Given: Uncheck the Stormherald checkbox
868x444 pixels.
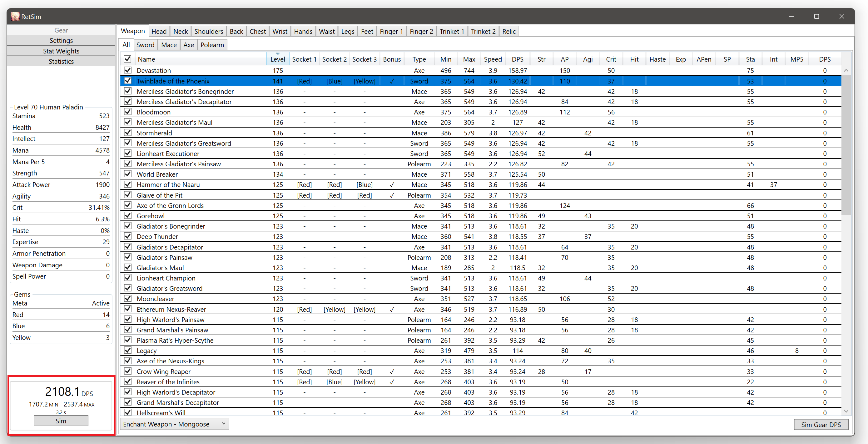Looking at the screenshot, I should 127,133.
